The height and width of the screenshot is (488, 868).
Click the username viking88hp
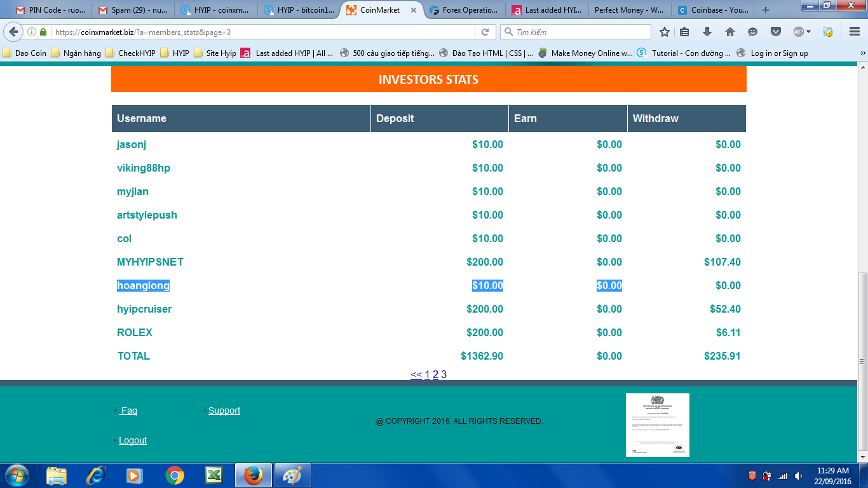pos(144,168)
